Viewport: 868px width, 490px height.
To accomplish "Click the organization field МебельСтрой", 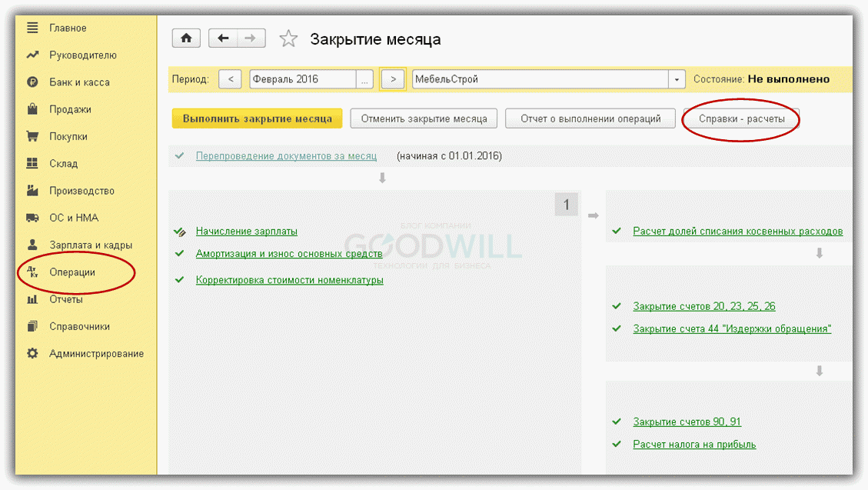I will click(x=540, y=79).
